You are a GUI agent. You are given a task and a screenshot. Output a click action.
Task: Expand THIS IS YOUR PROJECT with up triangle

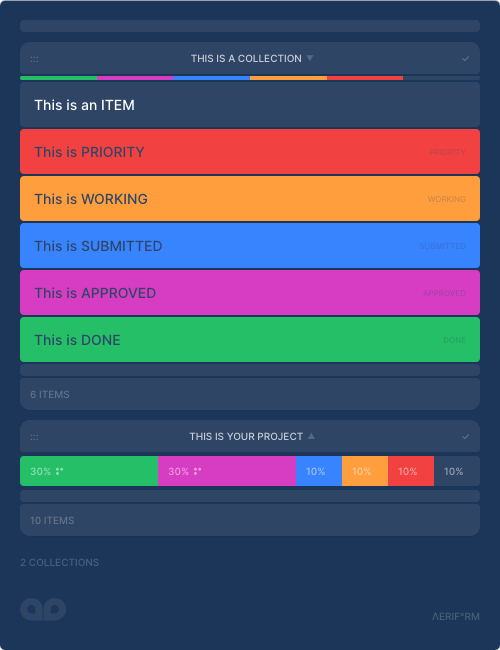pyautogui.click(x=311, y=436)
